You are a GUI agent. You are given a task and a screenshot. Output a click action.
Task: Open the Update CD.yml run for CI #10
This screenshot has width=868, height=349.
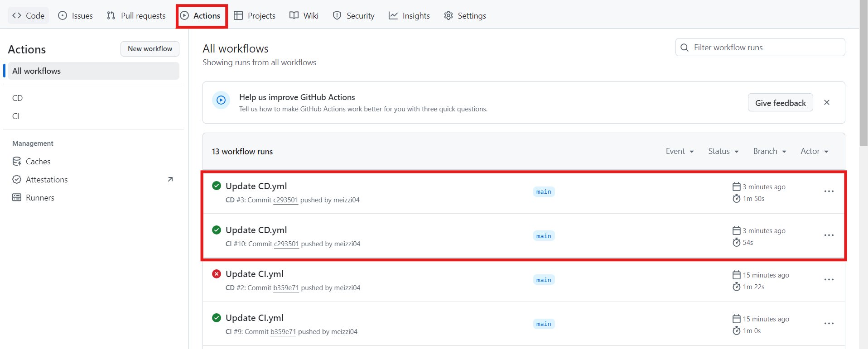tap(256, 230)
